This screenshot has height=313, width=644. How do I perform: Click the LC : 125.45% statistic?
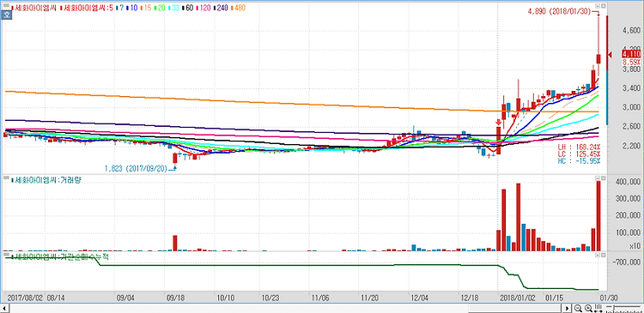pos(579,153)
